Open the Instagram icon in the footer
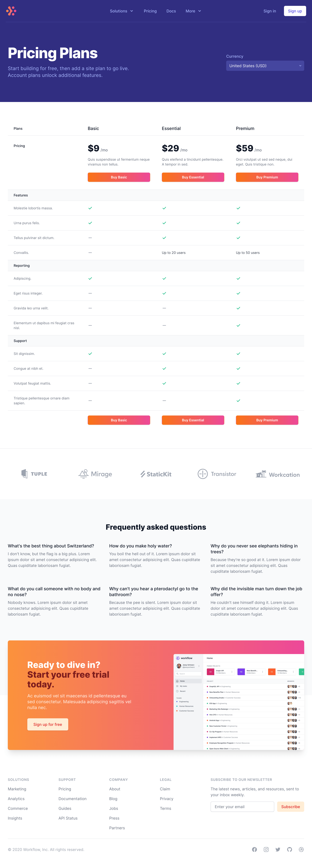This screenshot has height=868, width=312. 266,850
